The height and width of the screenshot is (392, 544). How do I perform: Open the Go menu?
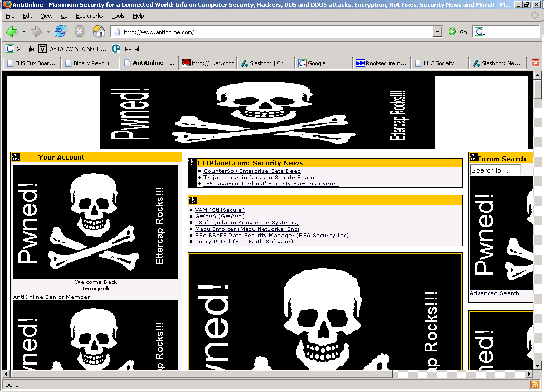[64, 16]
